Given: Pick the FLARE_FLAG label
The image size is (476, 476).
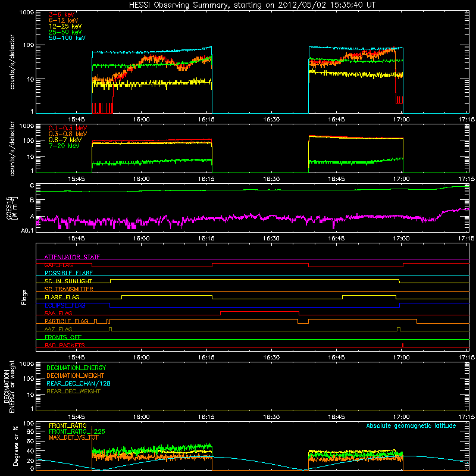Looking at the screenshot, I should (x=62, y=297).
